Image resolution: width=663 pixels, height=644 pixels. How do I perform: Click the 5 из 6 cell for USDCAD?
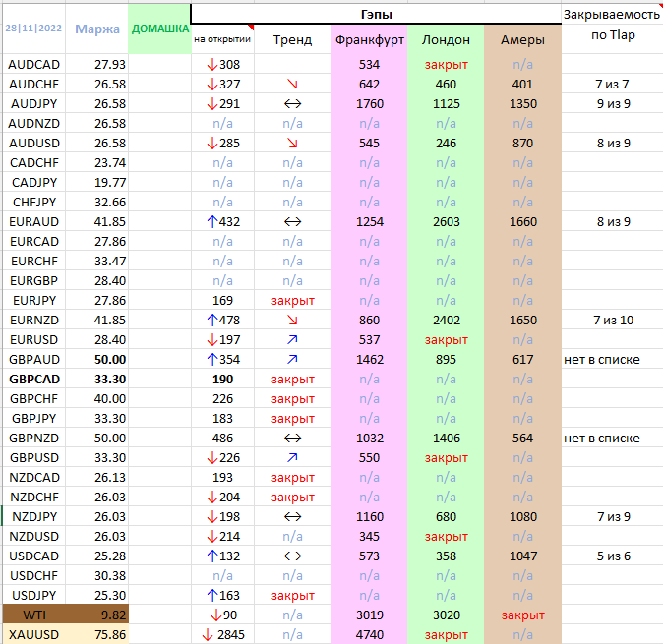pos(613,556)
